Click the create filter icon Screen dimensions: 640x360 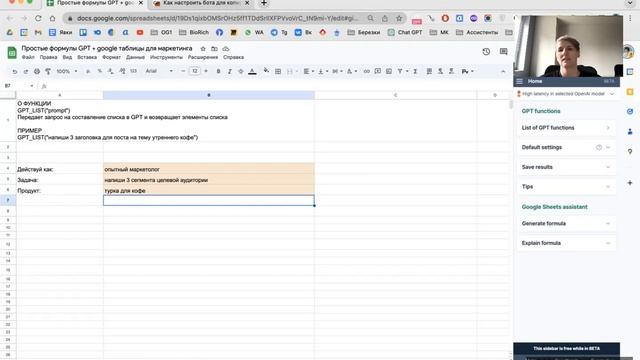[x=400, y=71]
